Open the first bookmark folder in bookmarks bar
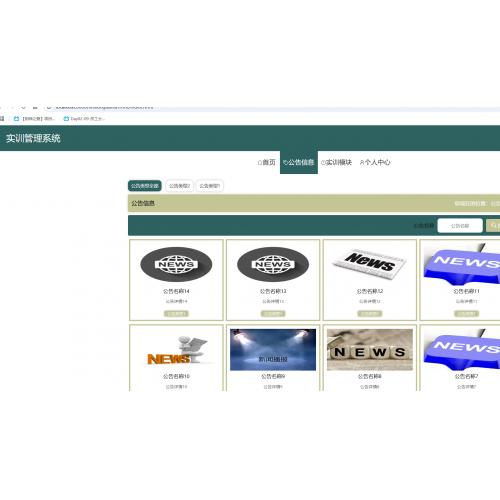 tap(34, 119)
